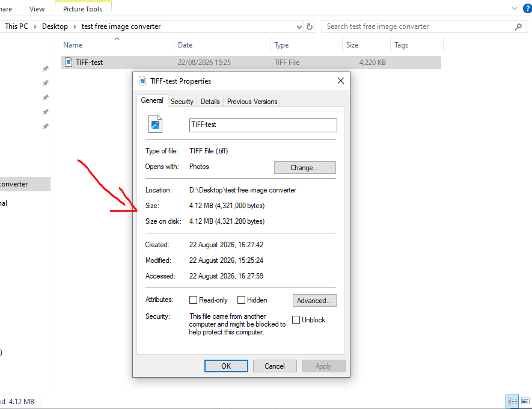The image size is (532, 409).
Task: Confirm with the OK button
Action: pos(226,366)
